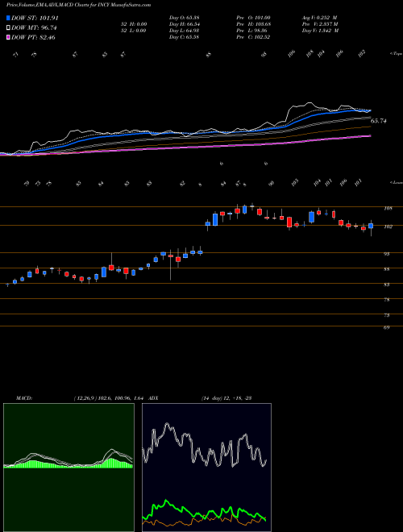Screen dimensions: 403x532
Task: Click the 73 price axis label
Action: (x=387, y=315)
